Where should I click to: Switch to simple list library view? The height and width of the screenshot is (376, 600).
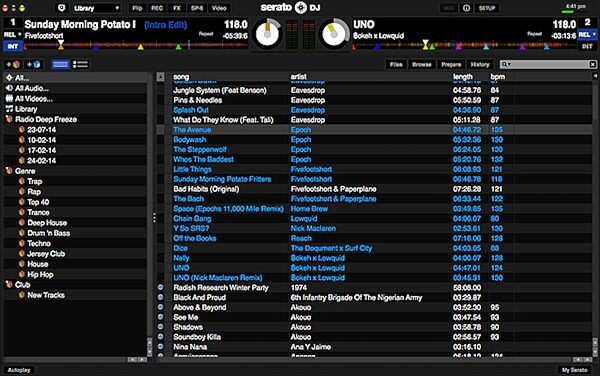[60, 64]
